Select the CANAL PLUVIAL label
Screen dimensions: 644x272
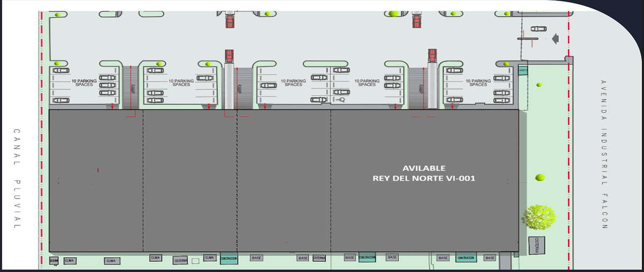pyautogui.click(x=16, y=178)
